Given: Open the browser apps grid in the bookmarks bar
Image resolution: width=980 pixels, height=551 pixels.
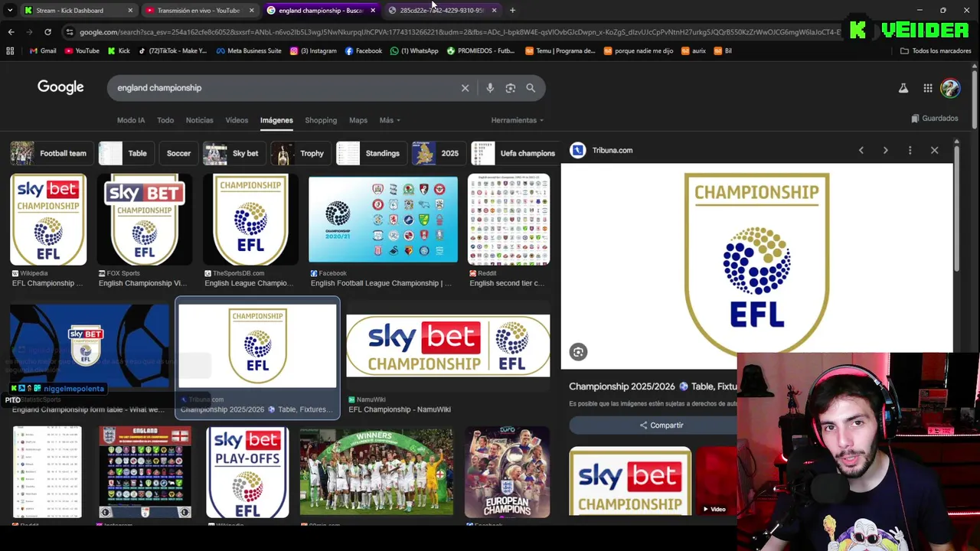Looking at the screenshot, I should (x=10, y=51).
